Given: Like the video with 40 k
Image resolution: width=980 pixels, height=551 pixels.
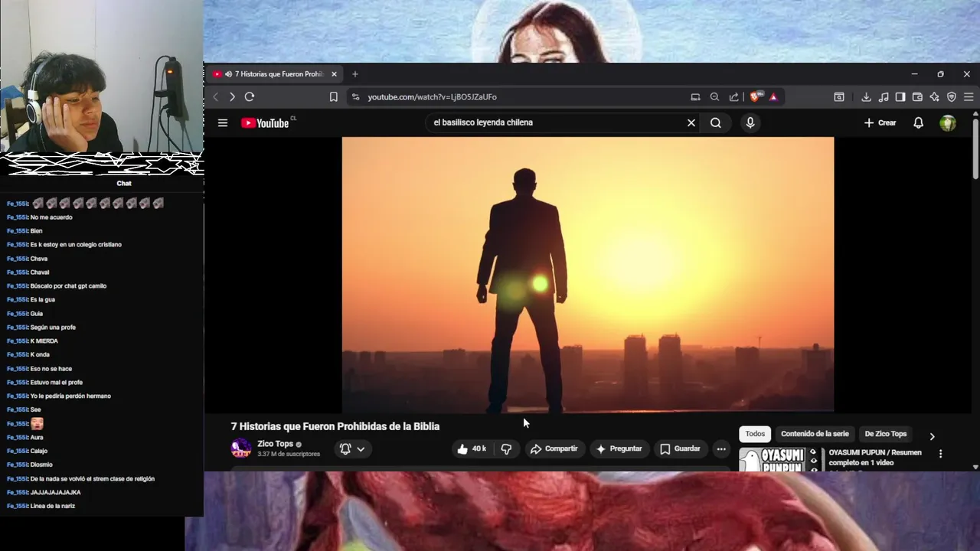Looking at the screenshot, I should pyautogui.click(x=472, y=449).
